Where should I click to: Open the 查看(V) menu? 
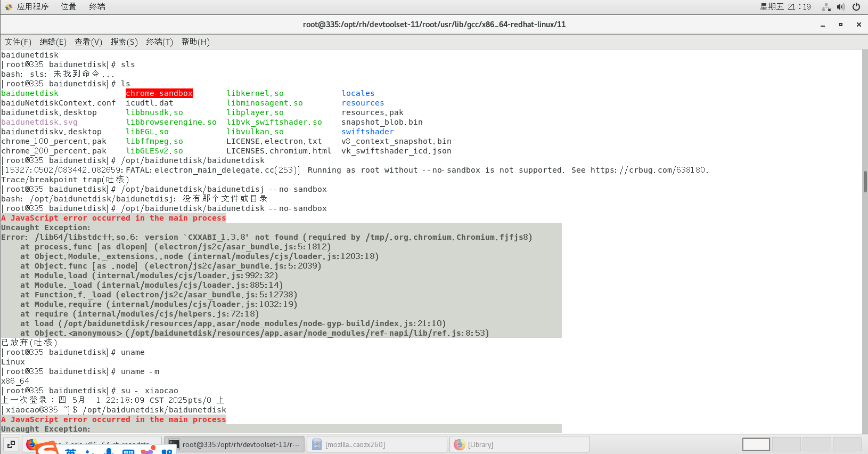point(88,42)
